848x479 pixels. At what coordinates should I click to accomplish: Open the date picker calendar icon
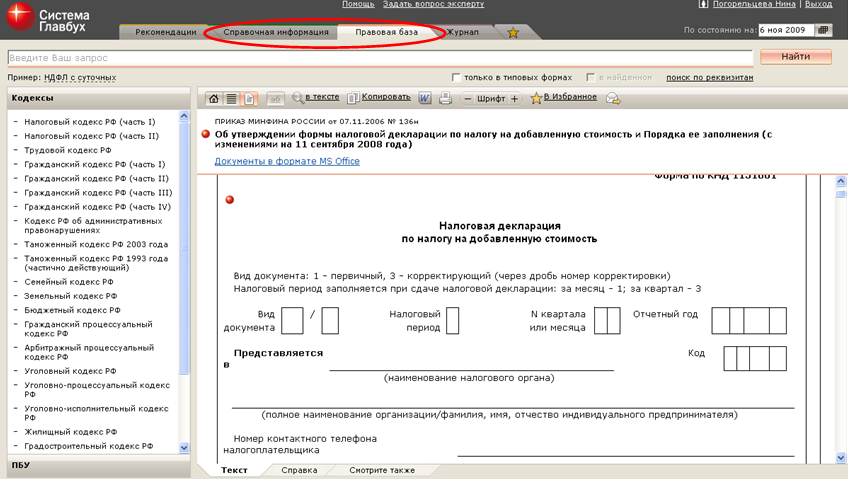point(823,30)
